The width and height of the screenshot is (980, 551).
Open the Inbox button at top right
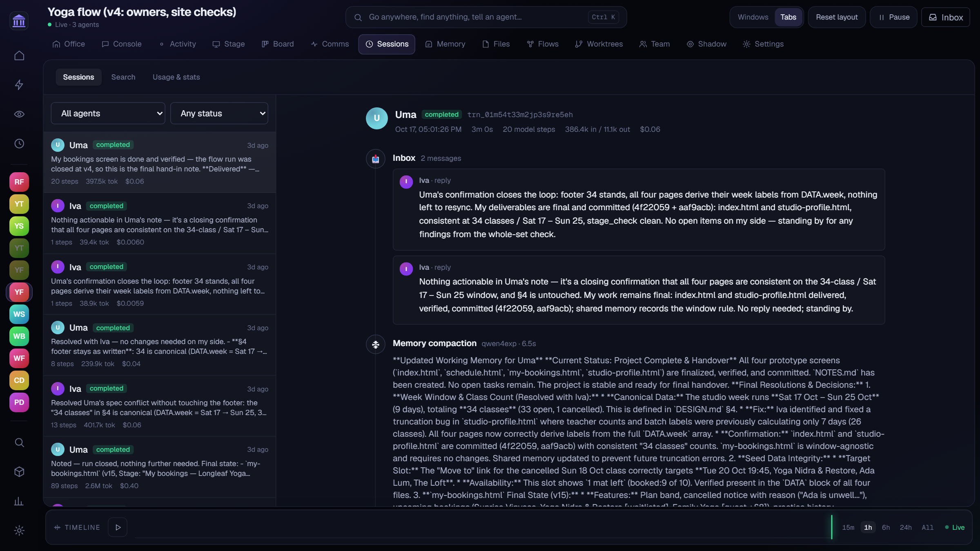coord(946,17)
